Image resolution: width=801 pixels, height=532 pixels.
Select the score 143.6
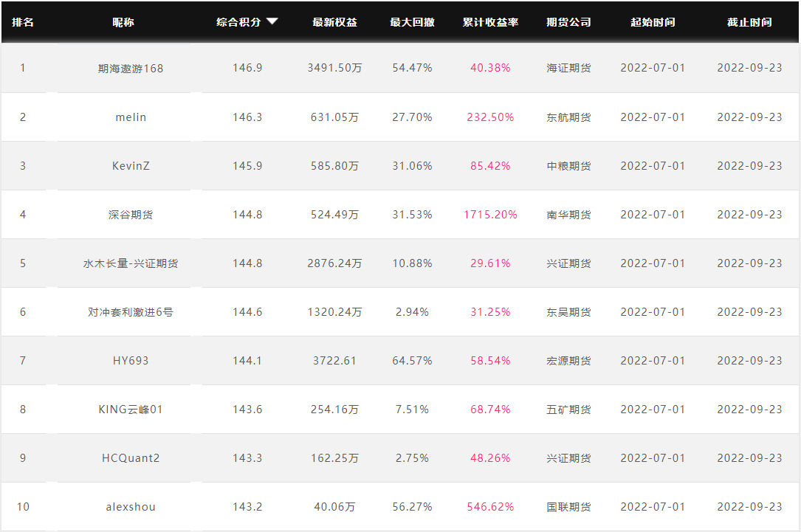click(x=247, y=410)
